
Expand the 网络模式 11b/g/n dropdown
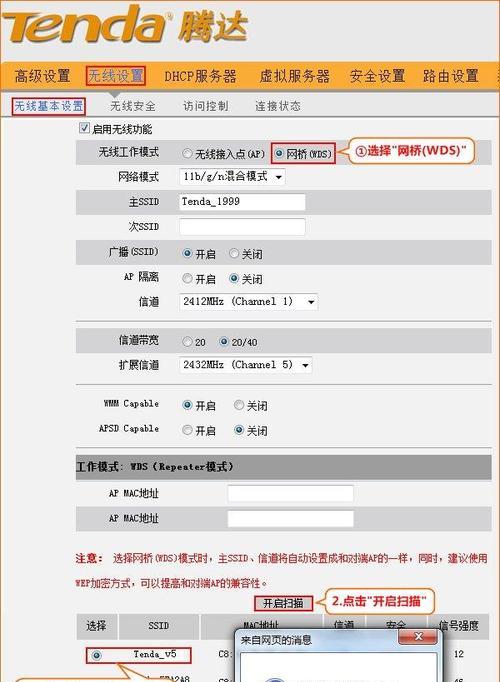(x=232, y=177)
